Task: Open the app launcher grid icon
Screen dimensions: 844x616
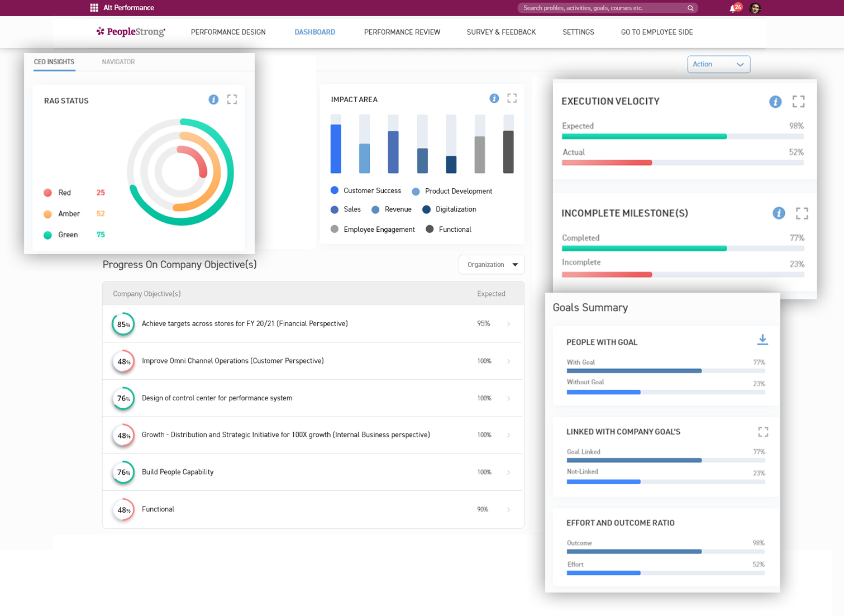Action: (x=94, y=8)
